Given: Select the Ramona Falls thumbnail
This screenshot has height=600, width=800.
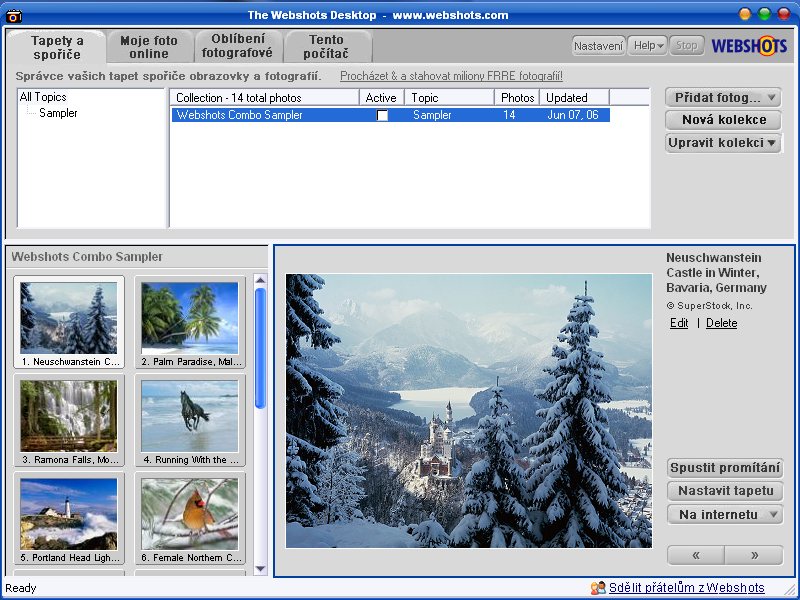Looking at the screenshot, I should click(69, 420).
